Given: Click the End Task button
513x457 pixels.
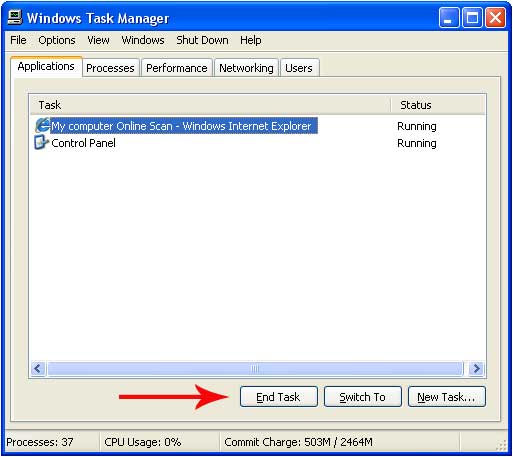Looking at the screenshot, I should (279, 397).
